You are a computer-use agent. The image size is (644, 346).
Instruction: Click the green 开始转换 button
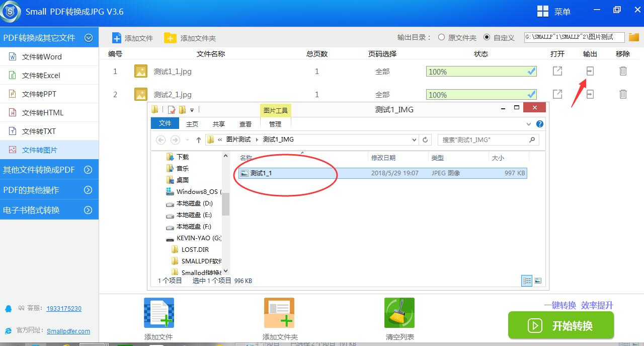[561, 325]
